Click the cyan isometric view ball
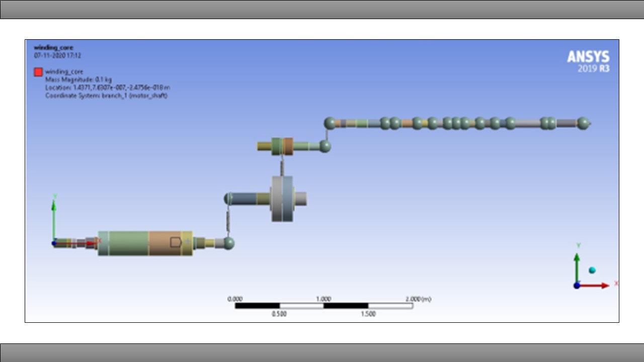The height and width of the screenshot is (362, 644). [592, 270]
